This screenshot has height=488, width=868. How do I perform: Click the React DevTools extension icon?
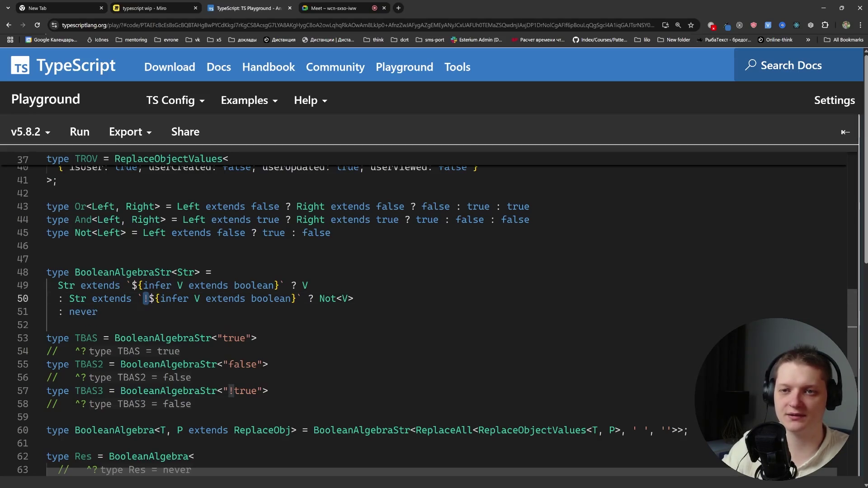pyautogui.click(x=796, y=25)
